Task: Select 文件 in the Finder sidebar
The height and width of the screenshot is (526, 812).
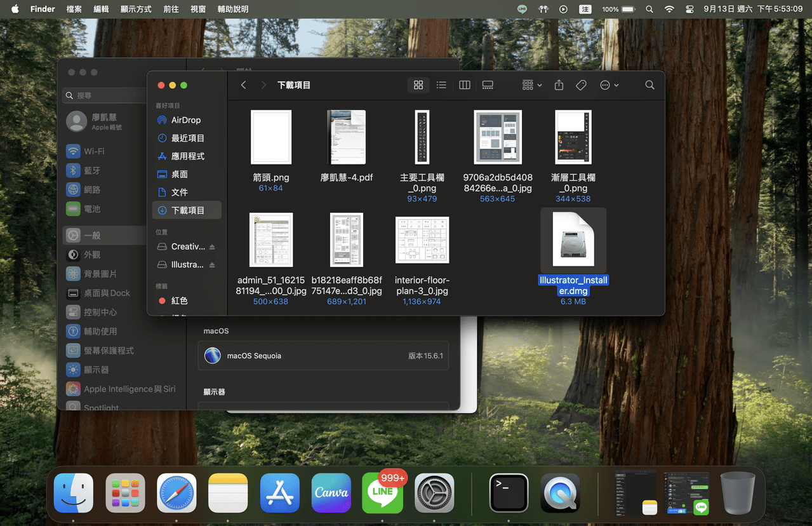Action: pos(187,192)
